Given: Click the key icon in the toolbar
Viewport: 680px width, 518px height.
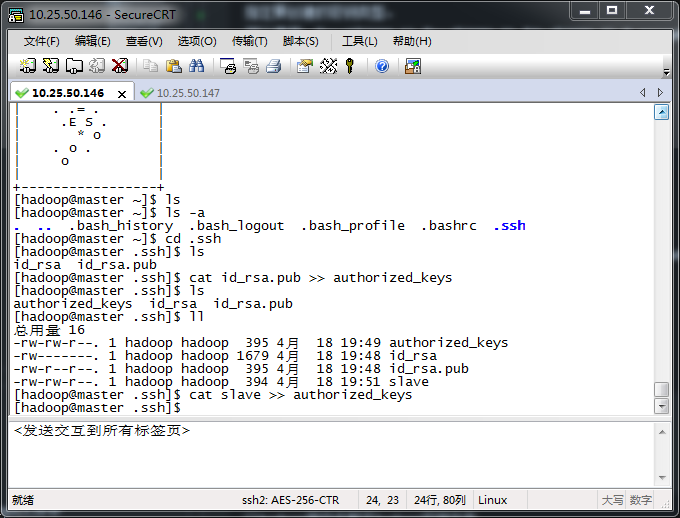Looking at the screenshot, I should (x=350, y=66).
